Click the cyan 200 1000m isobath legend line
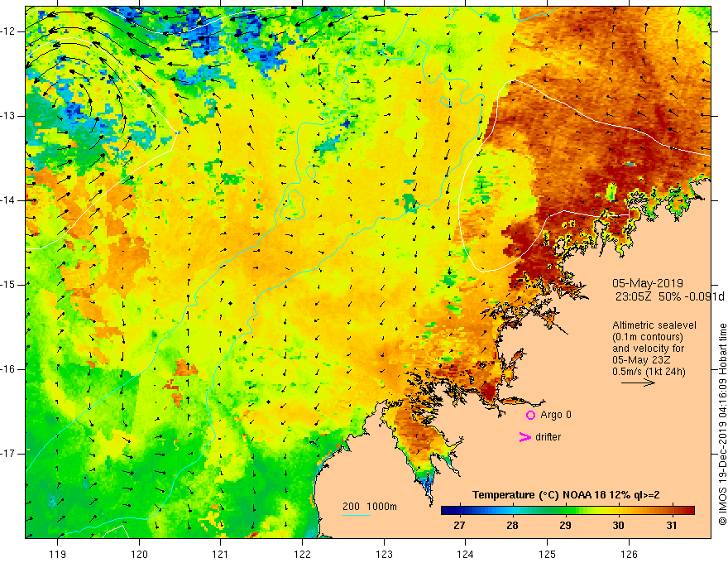The width and height of the screenshot is (728, 563). click(357, 515)
